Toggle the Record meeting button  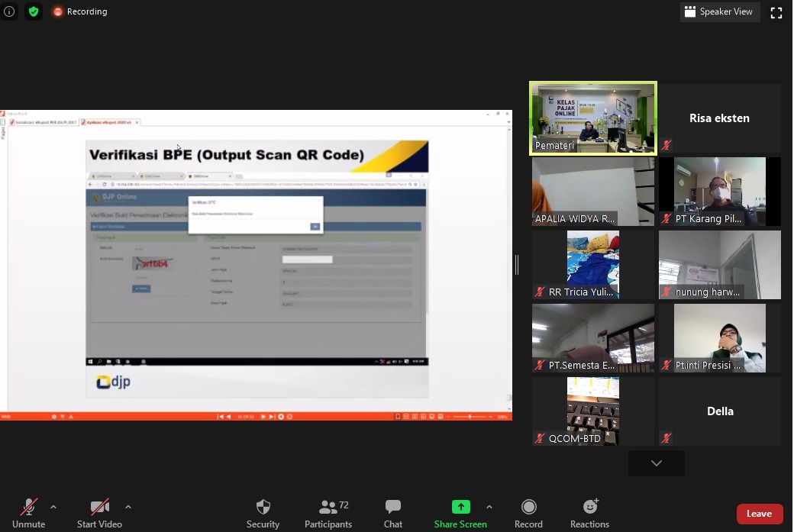pyautogui.click(x=528, y=513)
